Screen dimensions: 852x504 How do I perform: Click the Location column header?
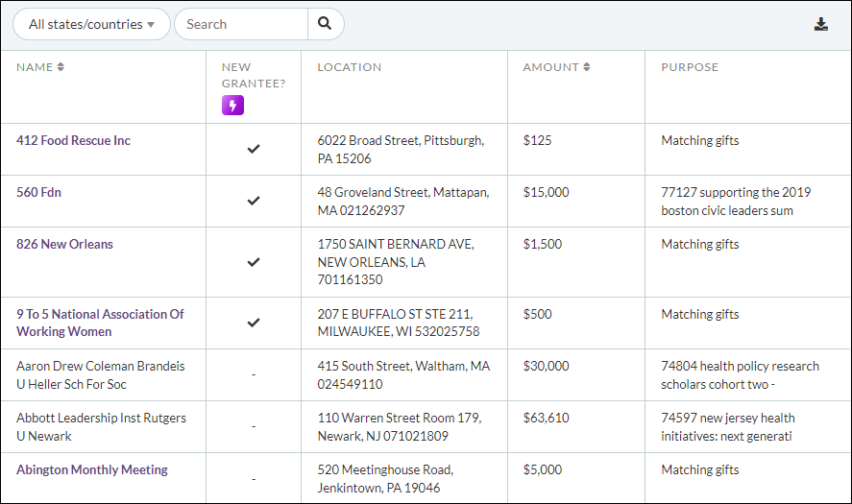click(x=350, y=67)
